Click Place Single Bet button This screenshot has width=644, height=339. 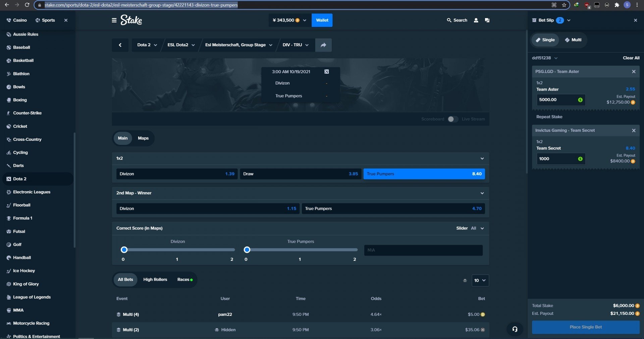tap(586, 327)
